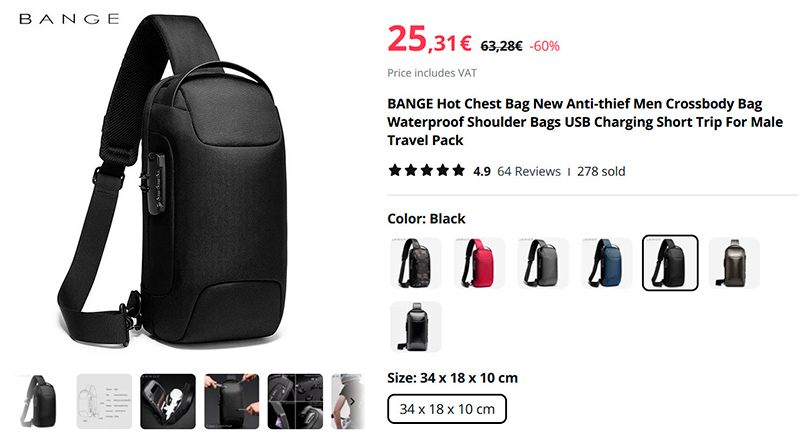View the open bag interior thumbnail
The width and height of the screenshot is (800, 441).
click(x=168, y=401)
